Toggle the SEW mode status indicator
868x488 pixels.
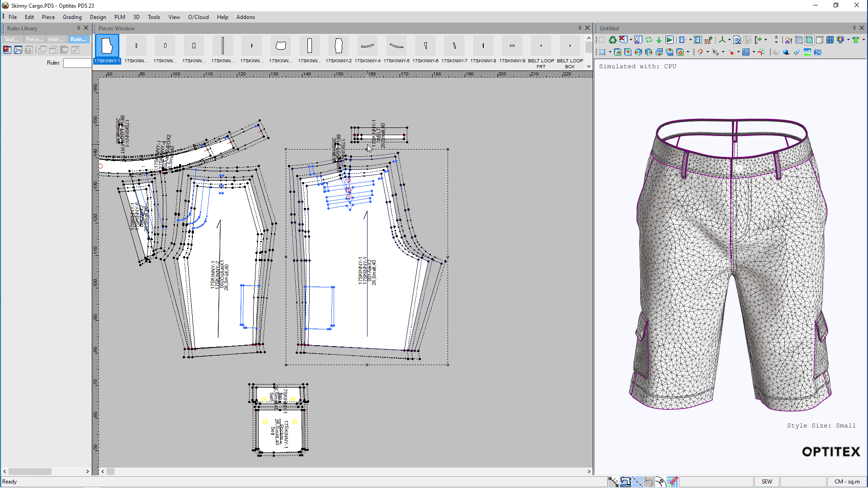pyautogui.click(x=767, y=482)
